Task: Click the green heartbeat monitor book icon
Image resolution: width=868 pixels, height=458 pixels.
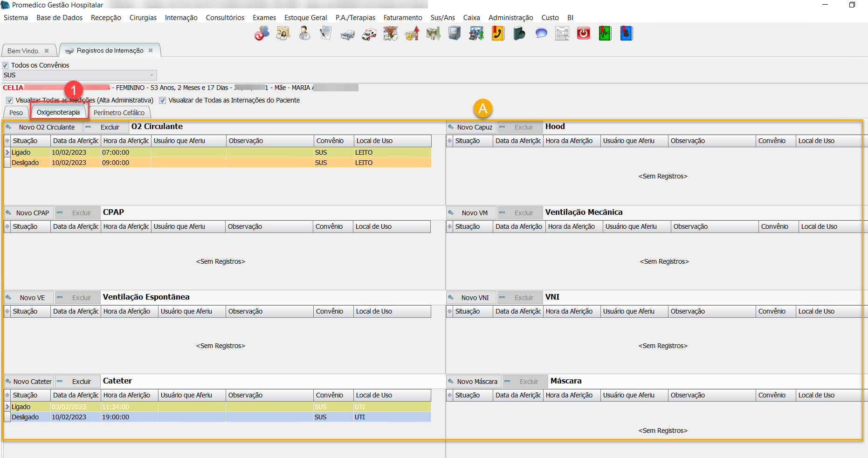Action: click(x=605, y=34)
